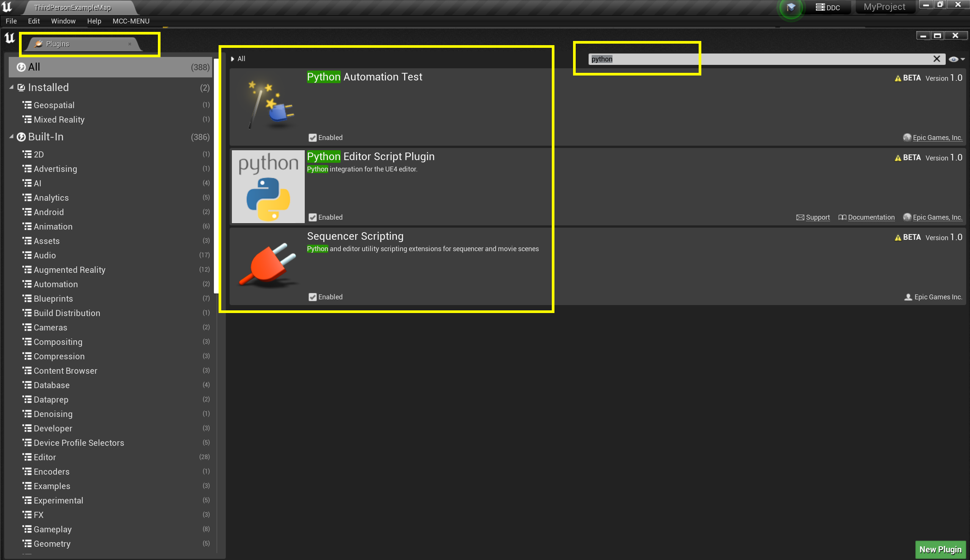
Task: Collapse the Built-In category tree
Action: tap(11, 137)
